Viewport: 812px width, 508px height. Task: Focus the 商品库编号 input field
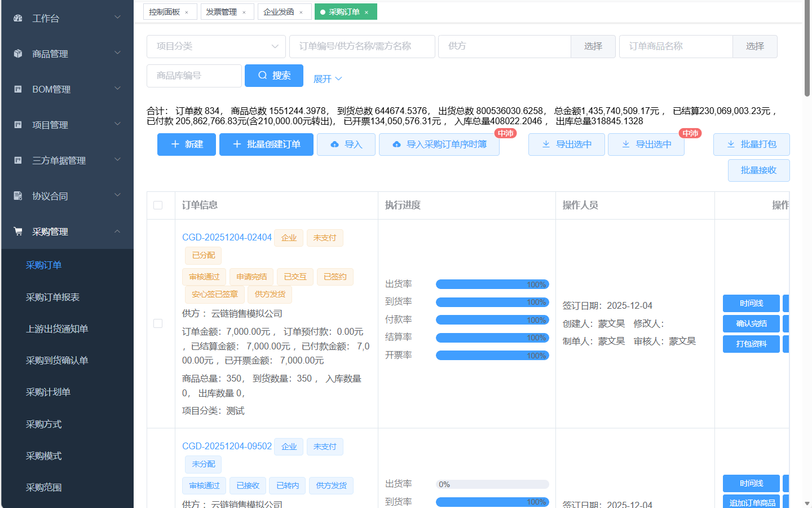(194, 76)
